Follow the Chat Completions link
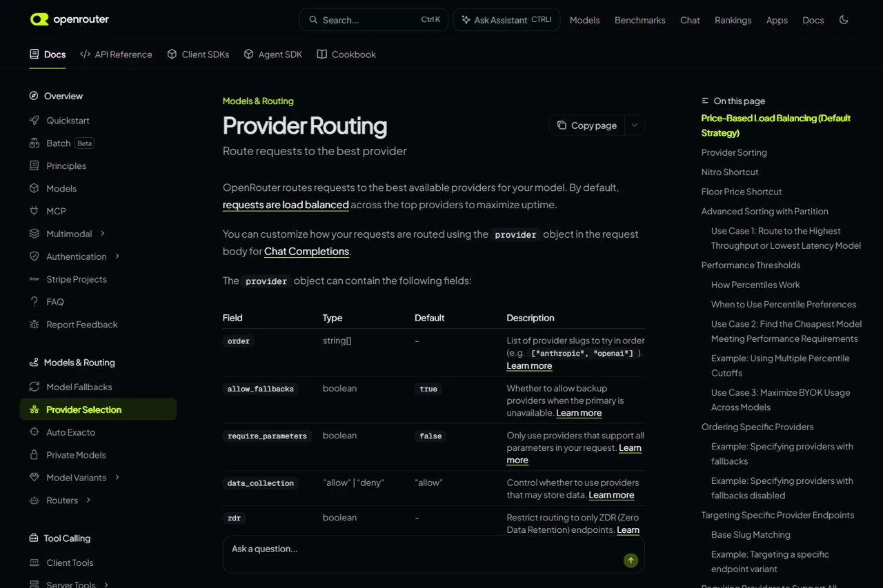The height and width of the screenshot is (588, 883). tap(306, 252)
